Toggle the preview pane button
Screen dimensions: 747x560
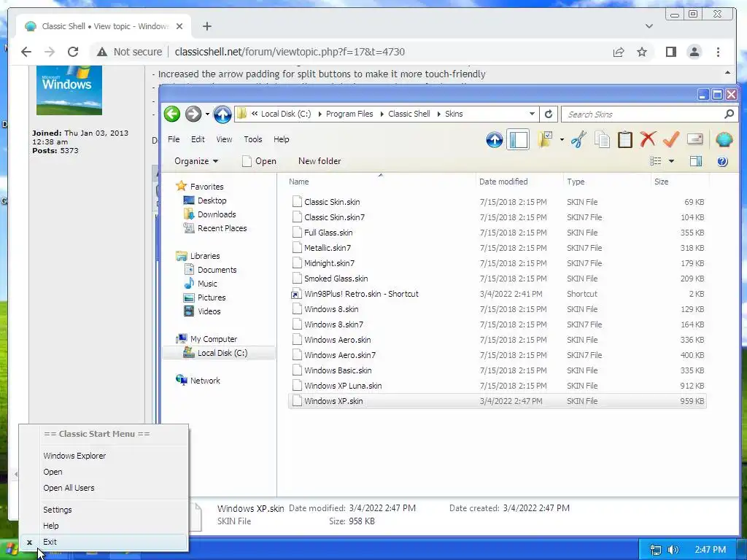tap(695, 161)
